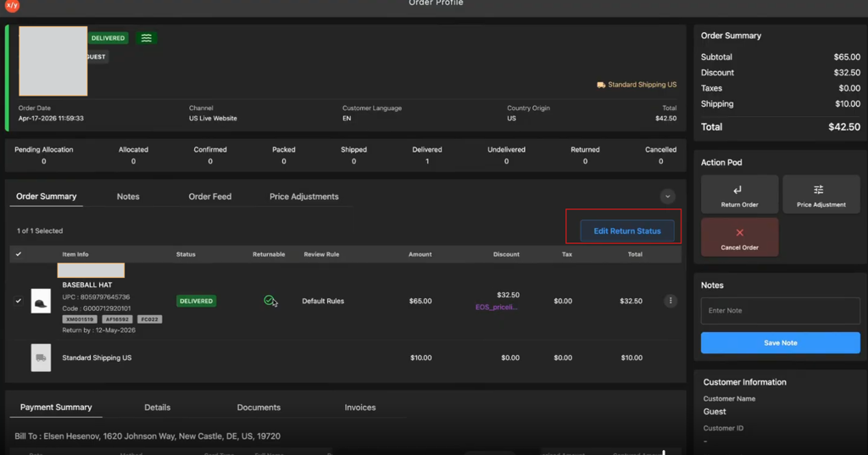Open the Payment Summary tab
Screen dimensions: 868x455
56,408
